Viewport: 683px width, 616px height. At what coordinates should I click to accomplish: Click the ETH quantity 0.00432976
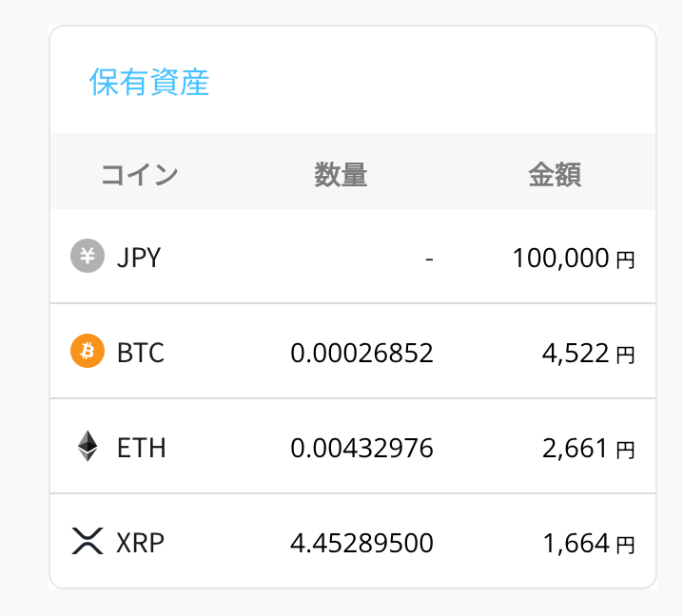click(x=361, y=449)
